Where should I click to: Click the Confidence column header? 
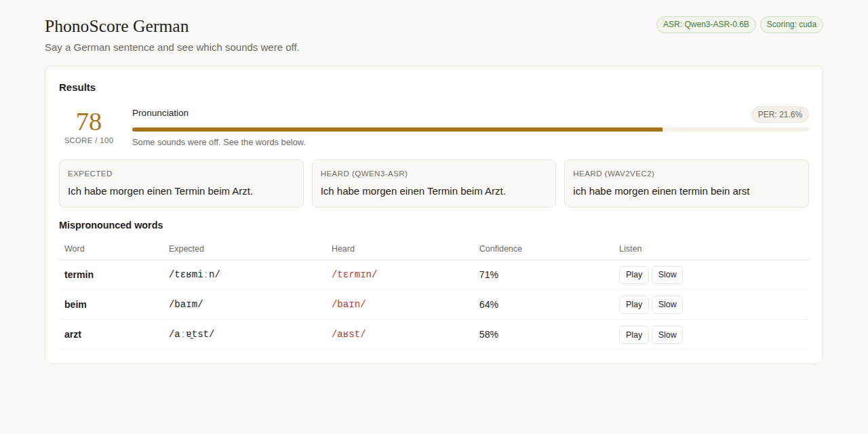click(x=500, y=249)
